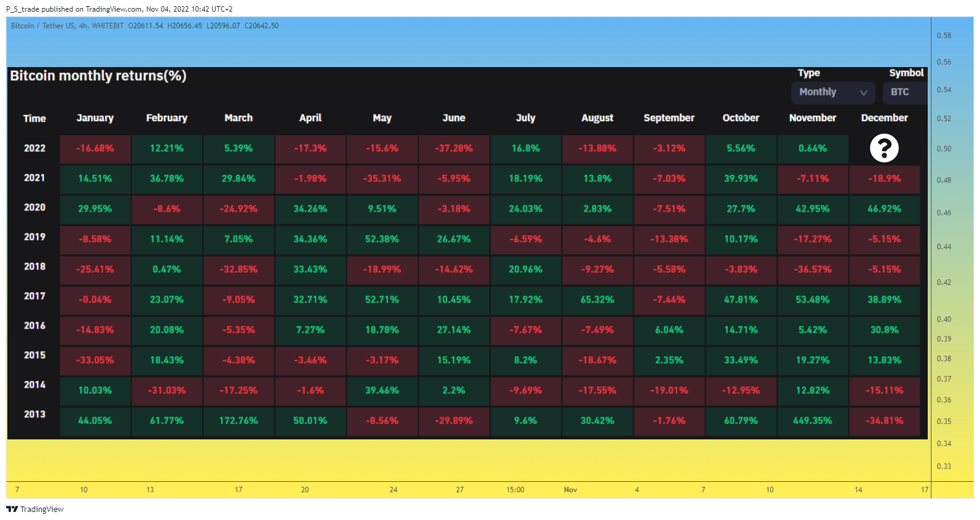This screenshot has width=980, height=520.
Task: Click the -34.81% cell for December 2013
Action: click(x=884, y=421)
